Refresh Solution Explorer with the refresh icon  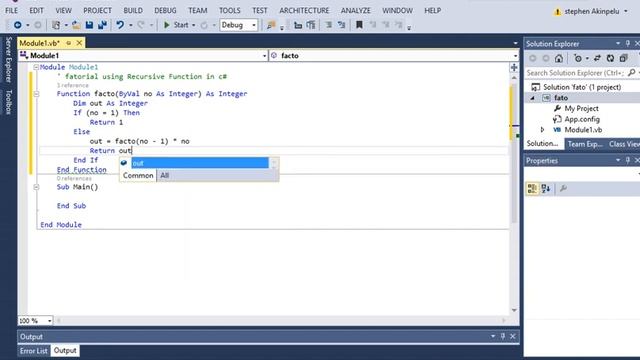(x=610, y=58)
